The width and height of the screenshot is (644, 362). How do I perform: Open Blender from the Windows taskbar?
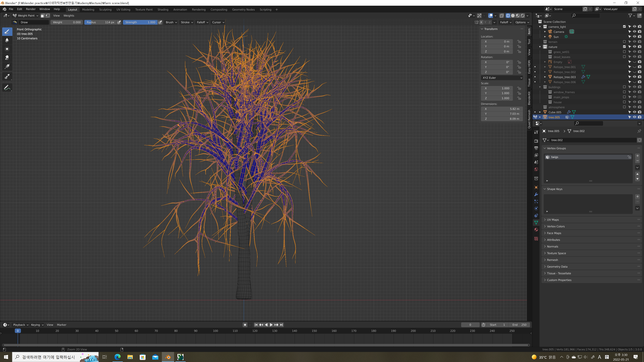tap(168, 357)
